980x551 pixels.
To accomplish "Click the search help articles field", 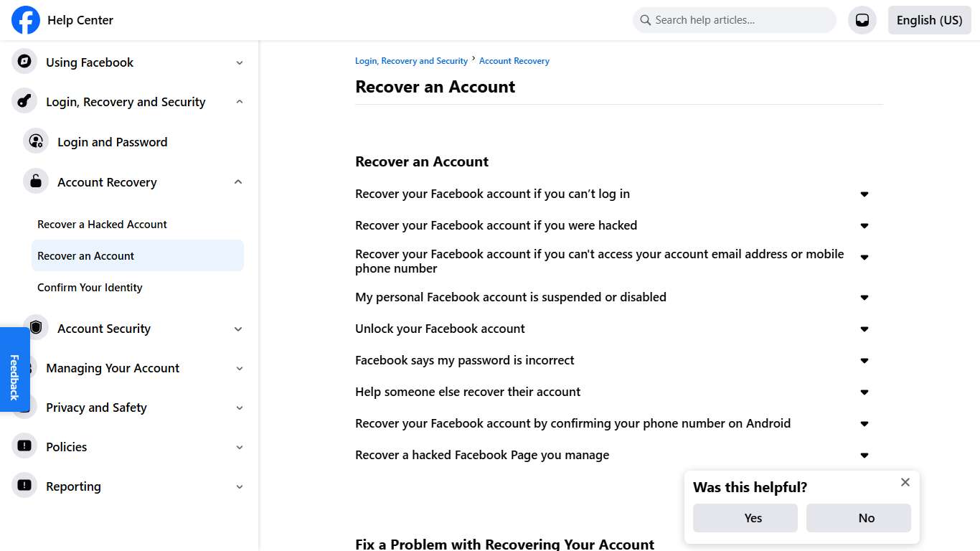I will (733, 19).
